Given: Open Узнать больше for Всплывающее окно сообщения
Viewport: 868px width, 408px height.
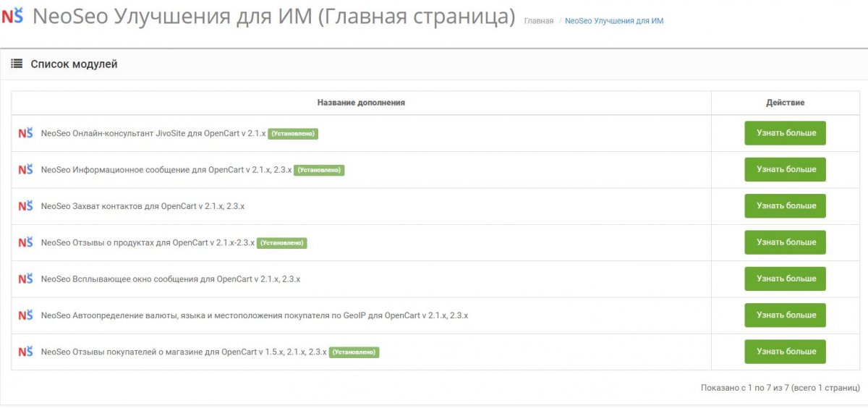Looking at the screenshot, I should (x=786, y=279).
